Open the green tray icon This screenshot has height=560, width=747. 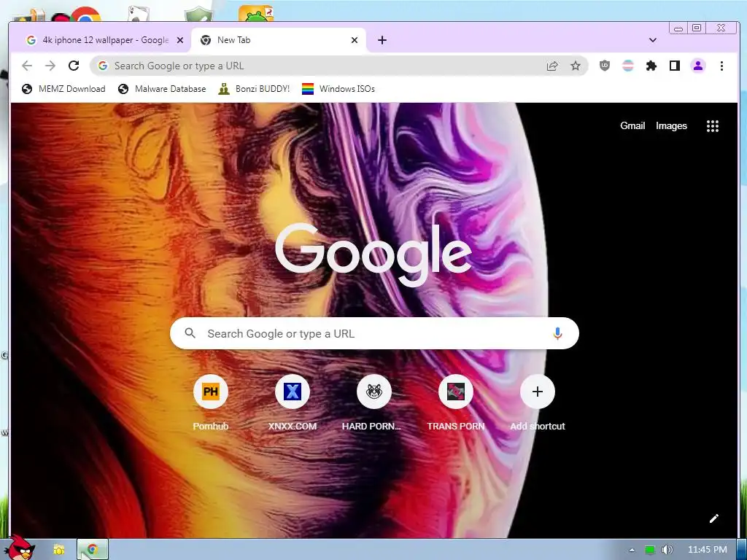pyautogui.click(x=650, y=550)
